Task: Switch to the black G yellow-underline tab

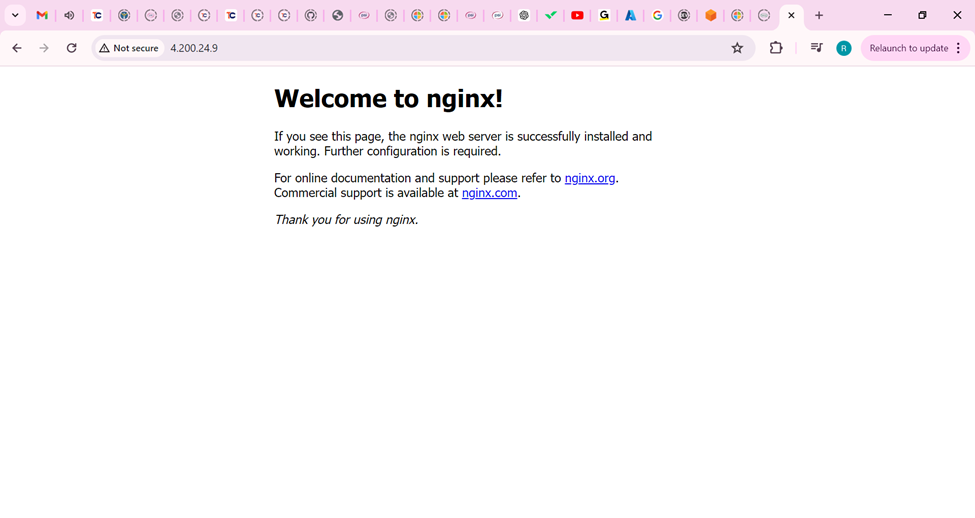Action: (x=604, y=16)
